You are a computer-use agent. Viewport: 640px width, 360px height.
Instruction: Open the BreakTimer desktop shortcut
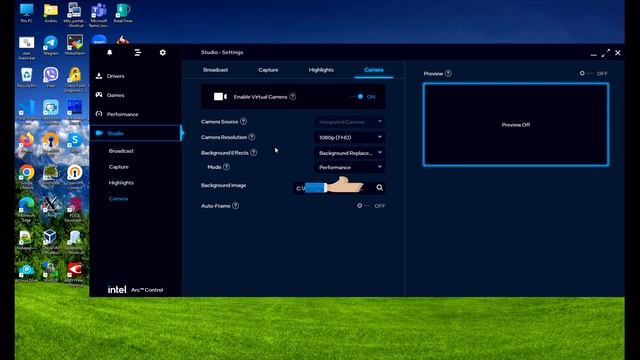(123, 13)
